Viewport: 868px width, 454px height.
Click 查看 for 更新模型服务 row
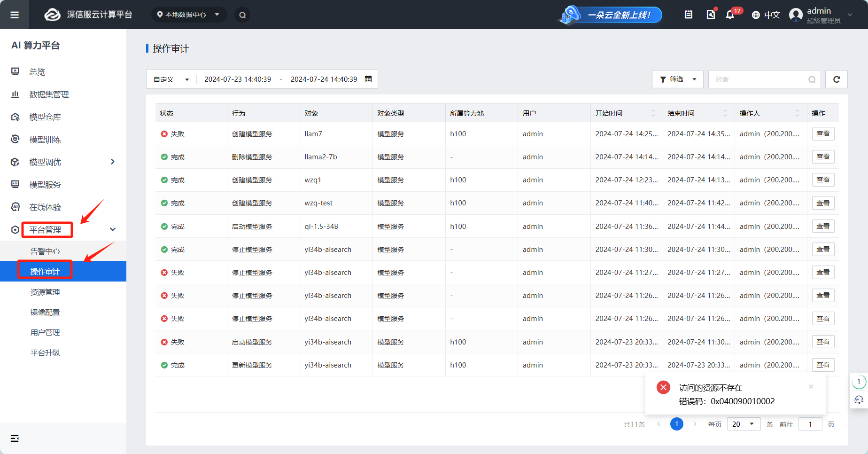click(823, 365)
